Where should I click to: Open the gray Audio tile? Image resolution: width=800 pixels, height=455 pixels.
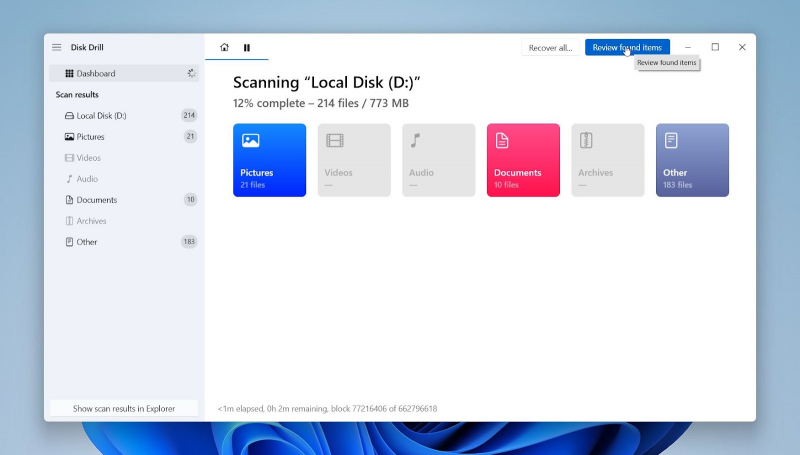coord(439,160)
